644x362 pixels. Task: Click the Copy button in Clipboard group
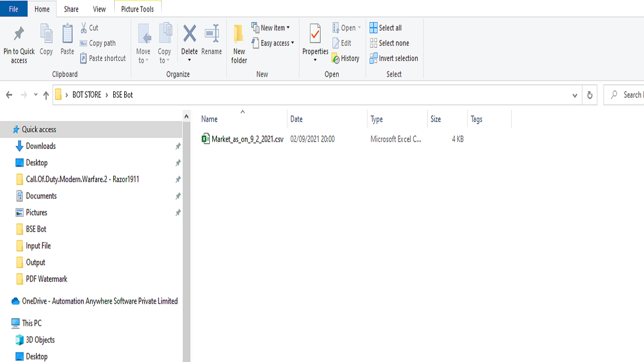46,40
